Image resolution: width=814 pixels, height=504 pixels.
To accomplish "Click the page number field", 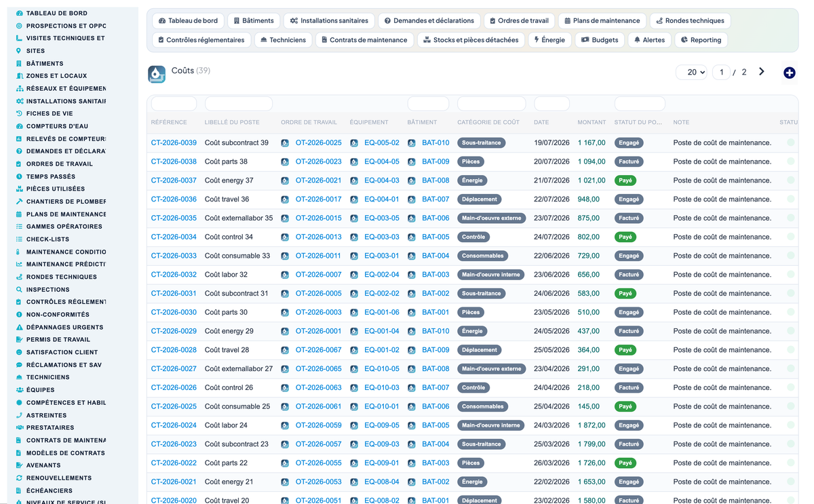I will [721, 72].
